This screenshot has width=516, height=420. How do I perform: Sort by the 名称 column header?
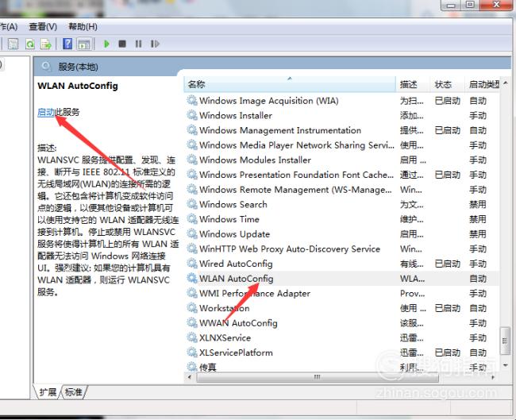click(x=290, y=84)
